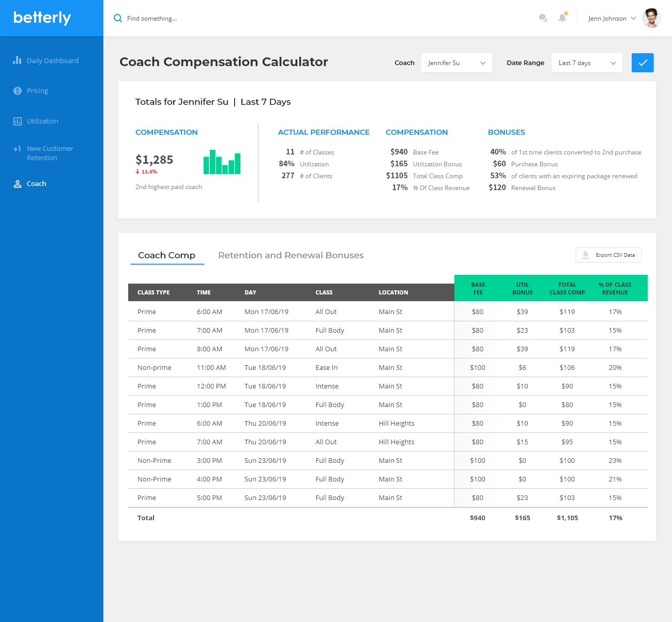The width and height of the screenshot is (672, 622).
Task: Click Jenn Johnson's profile avatar
Action: click(x=651, y=18)
